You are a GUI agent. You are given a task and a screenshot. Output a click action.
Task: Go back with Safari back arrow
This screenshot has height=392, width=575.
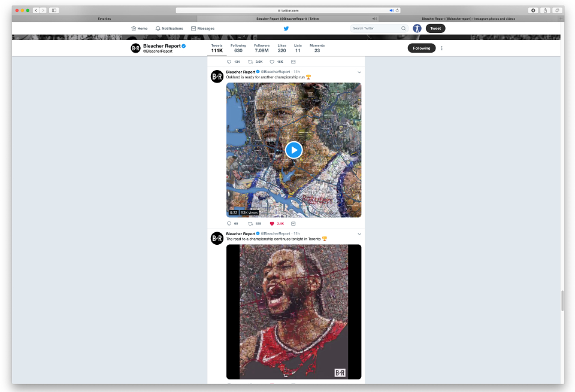click(x=37, y=10)
